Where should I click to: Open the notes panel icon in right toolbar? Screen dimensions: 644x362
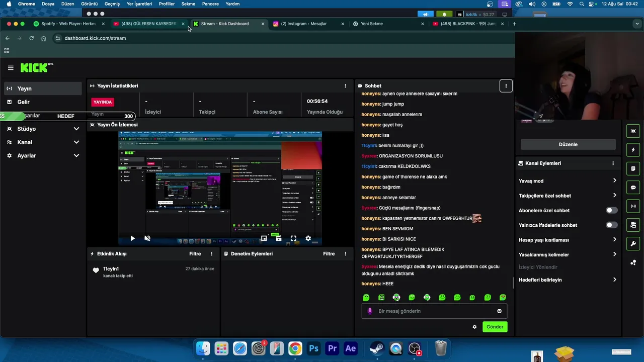pos(633,168)
